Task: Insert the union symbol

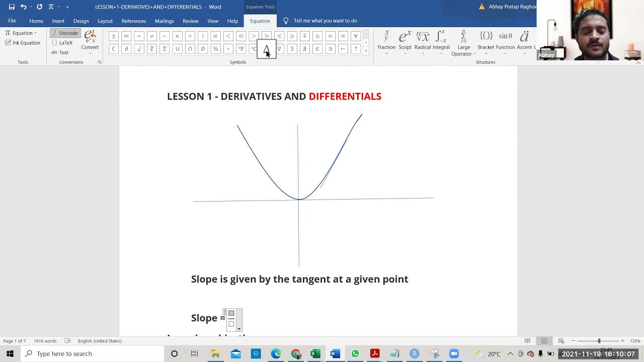Action: [177, 49]
